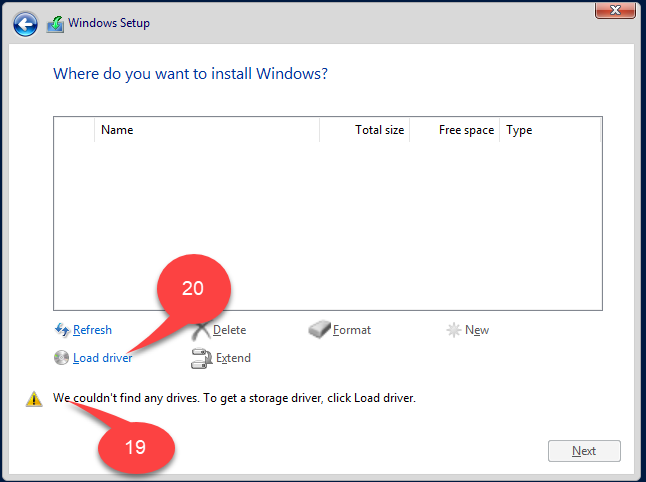Viewport: 646px width, 482px height.
Task: Click the Windows Setup installer icon
Action: coord(55,24)
